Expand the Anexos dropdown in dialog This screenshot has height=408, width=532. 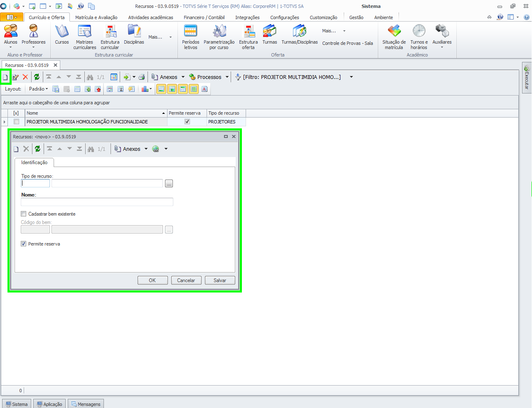click(x=146, y=149)
